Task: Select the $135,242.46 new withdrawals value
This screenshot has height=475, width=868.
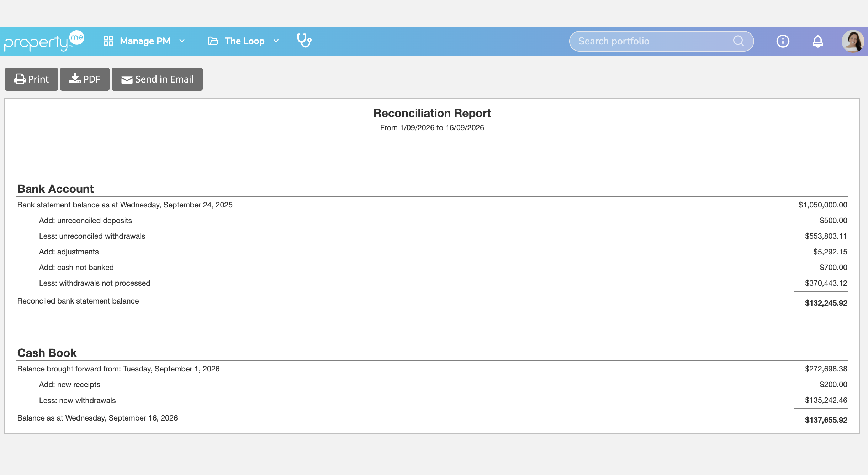Action: (x=826, y=400)
